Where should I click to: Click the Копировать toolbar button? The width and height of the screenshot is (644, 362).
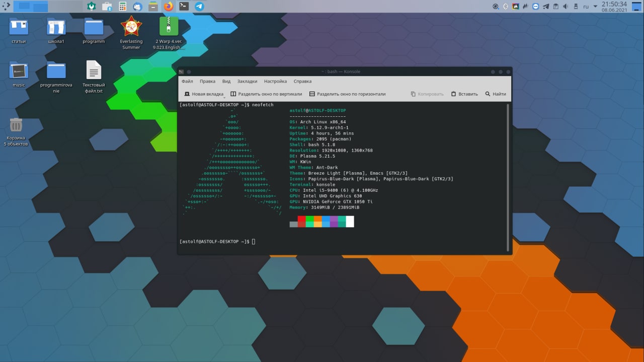(x=427, y=94)
